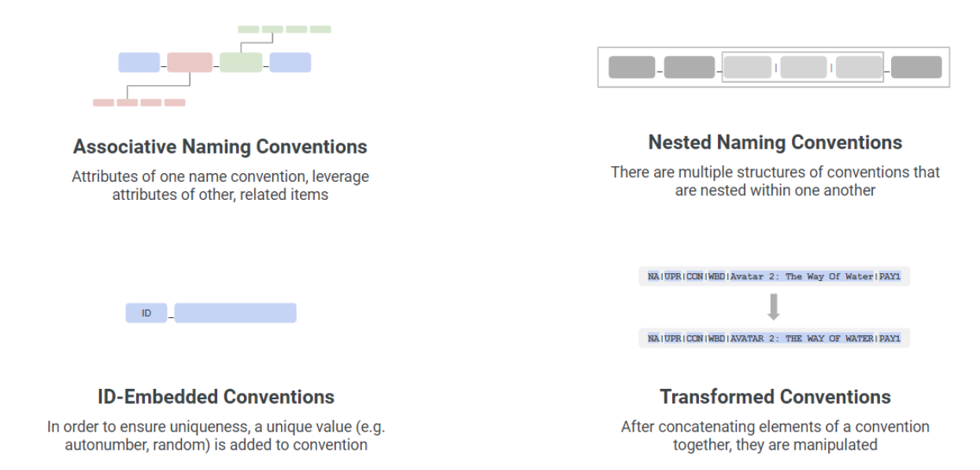The width and height of the screenshot is (980, 470).
Task: Click the mixed-case Avatar 2 convention string
Action: click(x=774, y=277)
